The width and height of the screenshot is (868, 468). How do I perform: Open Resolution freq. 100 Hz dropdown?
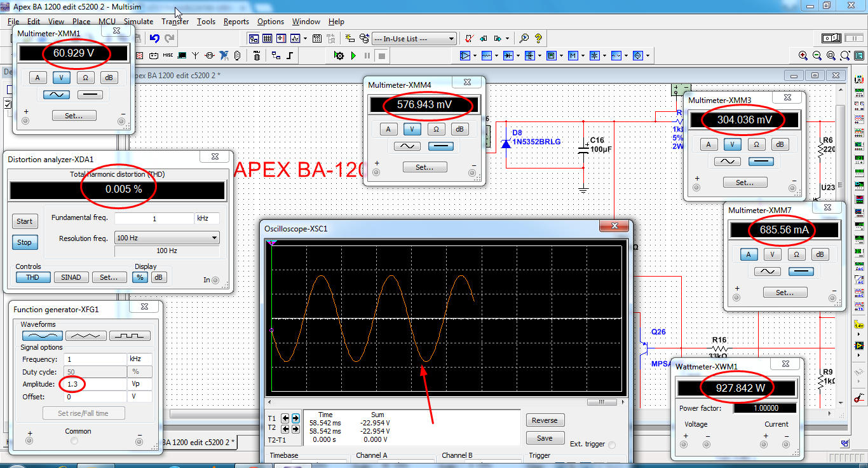[166, 238]
